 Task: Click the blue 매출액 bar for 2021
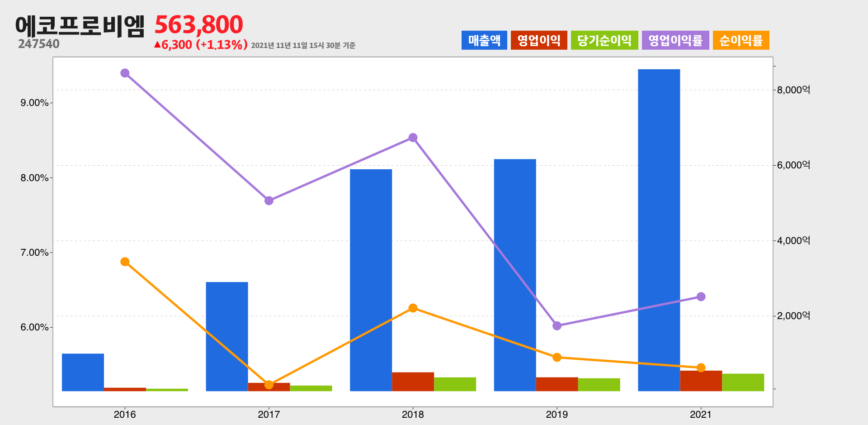coord(659,230)
